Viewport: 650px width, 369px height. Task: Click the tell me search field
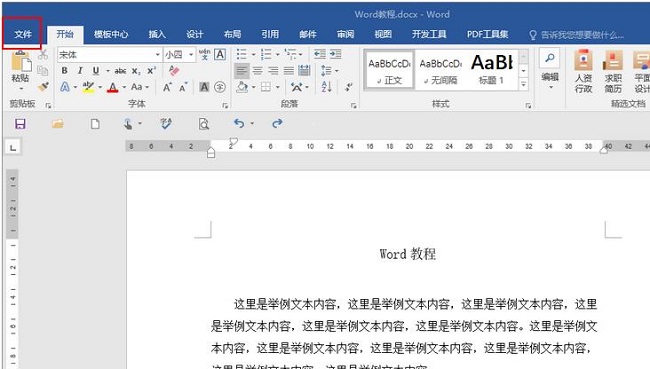(x=577, y=35)
